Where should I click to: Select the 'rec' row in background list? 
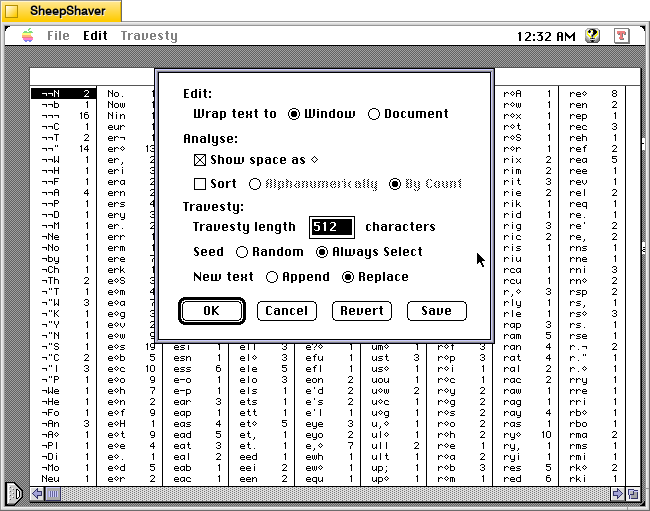click(x=592, y=127)
